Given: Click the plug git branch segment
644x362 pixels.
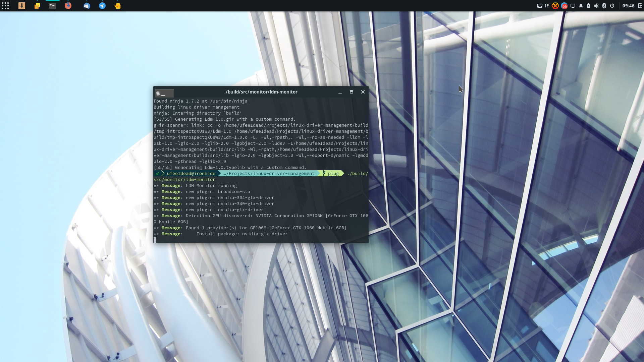Looking at the screenshot, I should coord(333,173).
